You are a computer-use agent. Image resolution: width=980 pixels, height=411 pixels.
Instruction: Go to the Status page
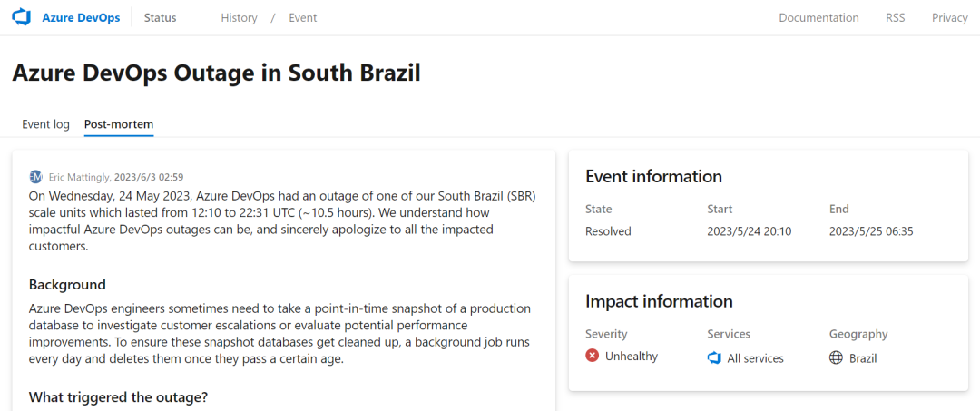(x=160, y=17)
